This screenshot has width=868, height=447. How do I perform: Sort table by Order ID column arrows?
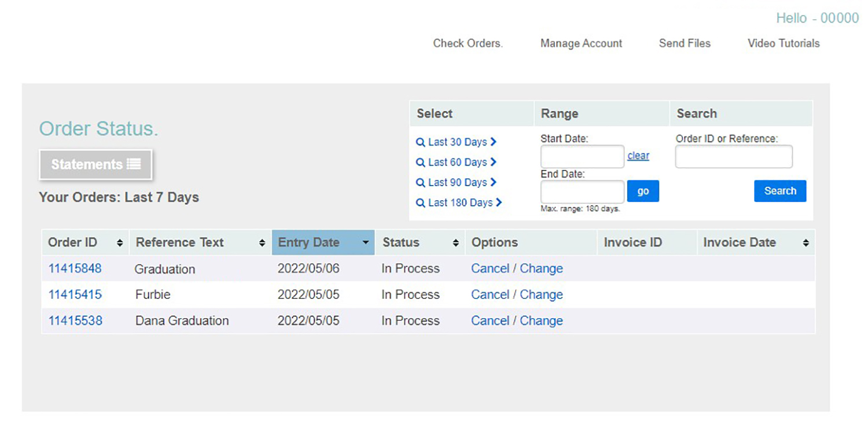120,243
